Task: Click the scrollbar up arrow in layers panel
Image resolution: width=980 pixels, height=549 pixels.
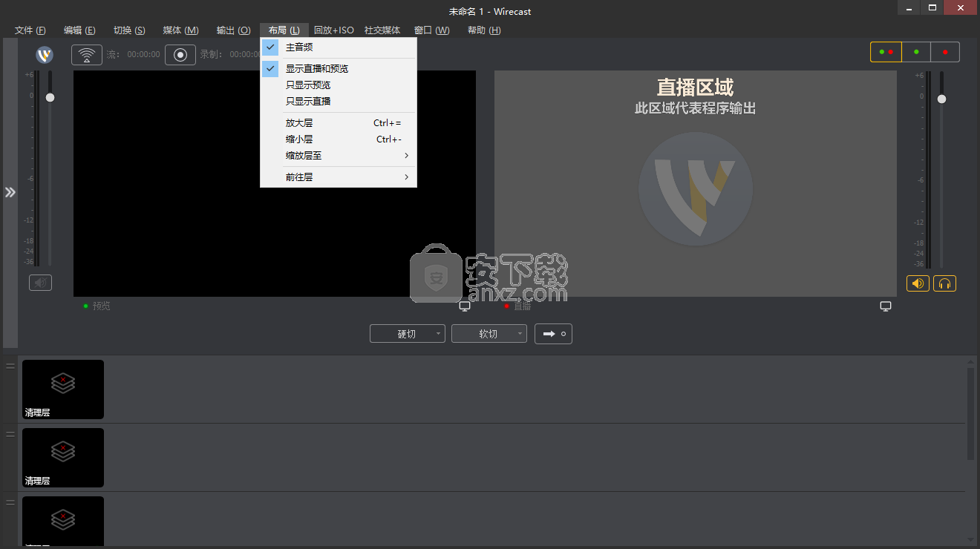Action: (x=970, y=361)
